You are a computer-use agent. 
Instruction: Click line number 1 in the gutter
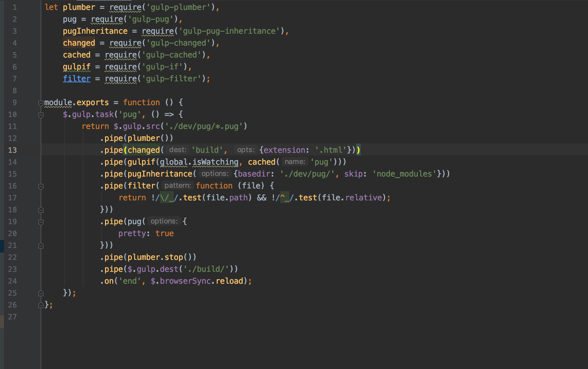point(15,7)
